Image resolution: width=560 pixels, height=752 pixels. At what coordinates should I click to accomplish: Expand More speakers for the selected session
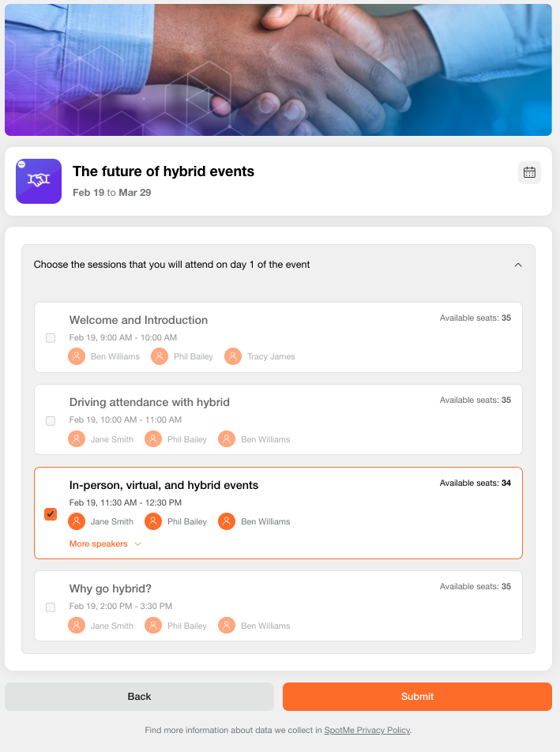pos(105,543)
